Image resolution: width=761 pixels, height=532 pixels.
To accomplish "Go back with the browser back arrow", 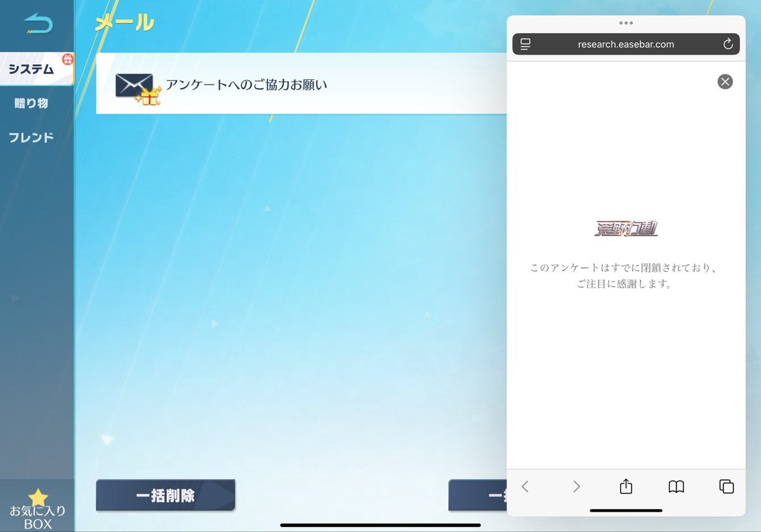I will point(525,486).
